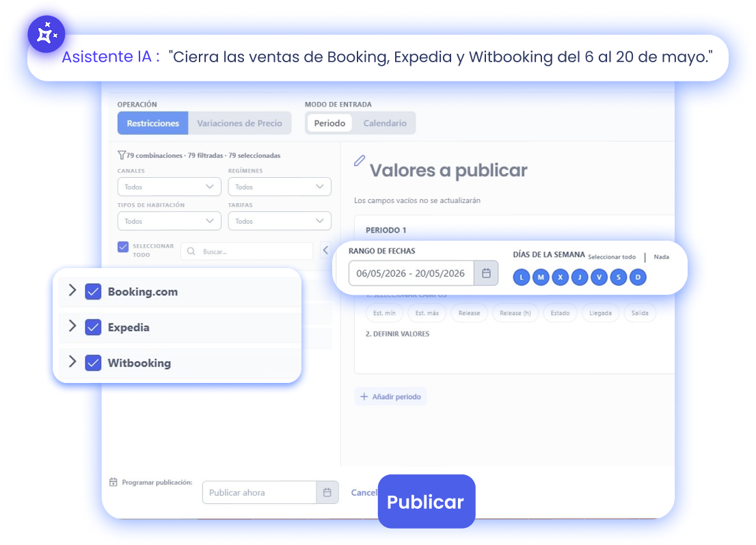Select the Estado field chip
Image resolution: width=756 pixels, height=545 pixels.
(x=561, y=313)
